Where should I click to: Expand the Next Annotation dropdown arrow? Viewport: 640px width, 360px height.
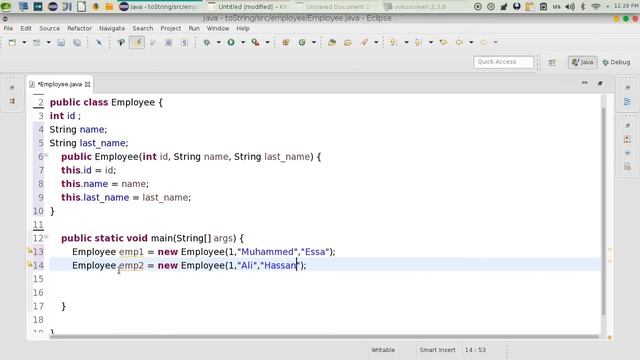coord(406,42)
